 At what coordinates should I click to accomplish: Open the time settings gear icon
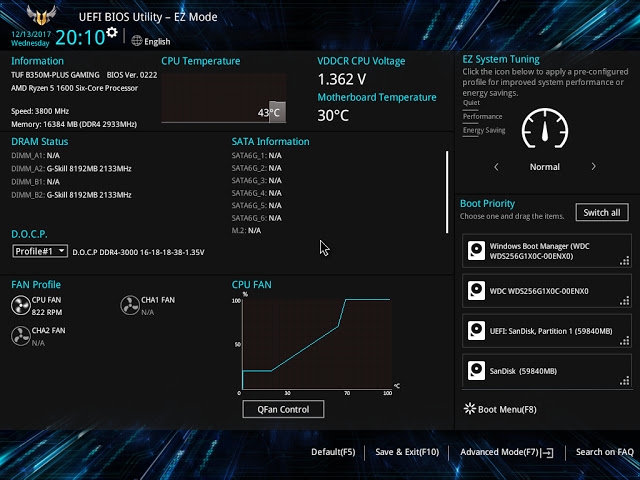point(112,32)
